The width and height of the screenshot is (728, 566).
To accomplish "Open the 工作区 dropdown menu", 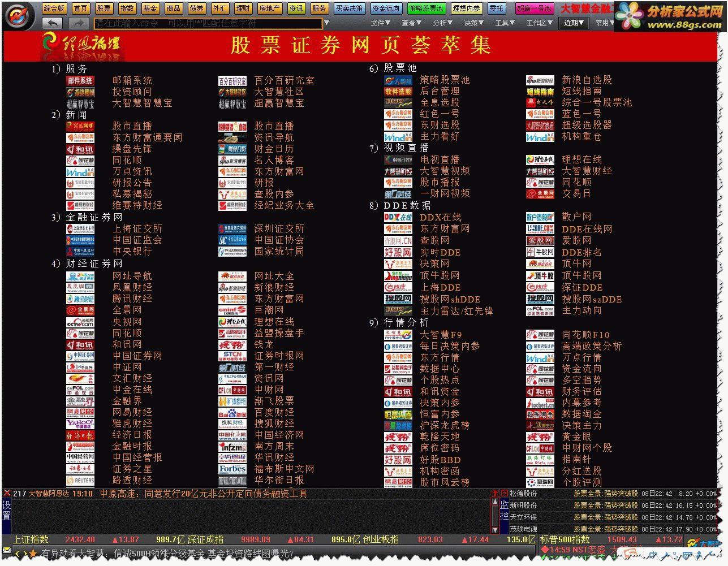I will tap(540, 23).
